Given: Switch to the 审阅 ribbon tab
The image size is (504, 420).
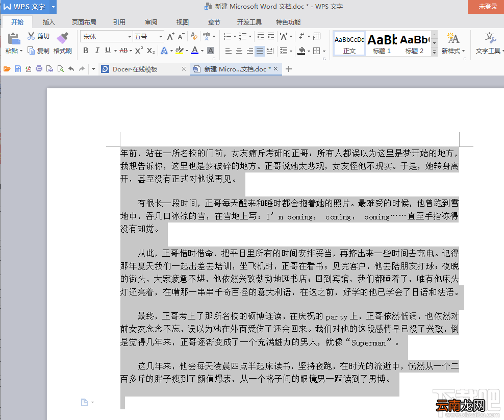Looking at the screenshot, I should click(x=151, y=22).
